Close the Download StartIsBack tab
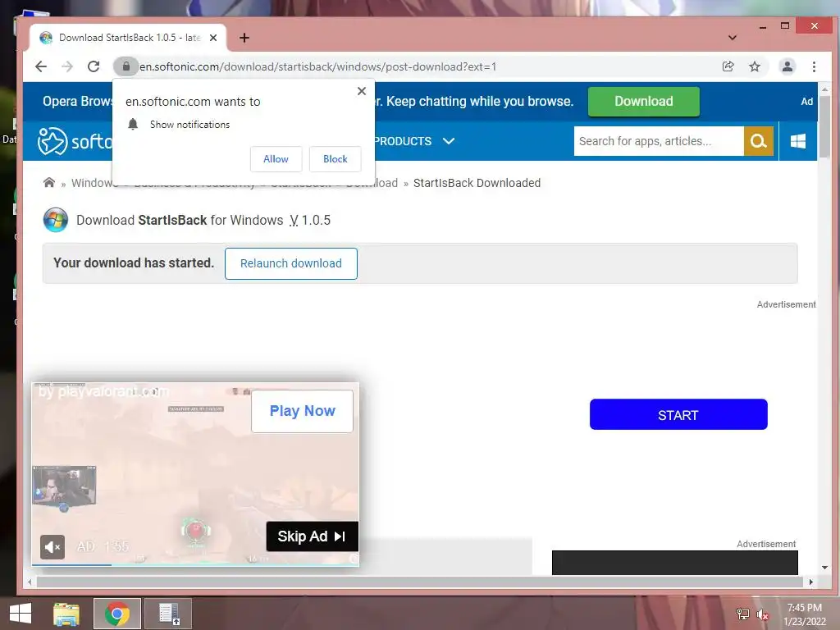 tap(213, 38)
